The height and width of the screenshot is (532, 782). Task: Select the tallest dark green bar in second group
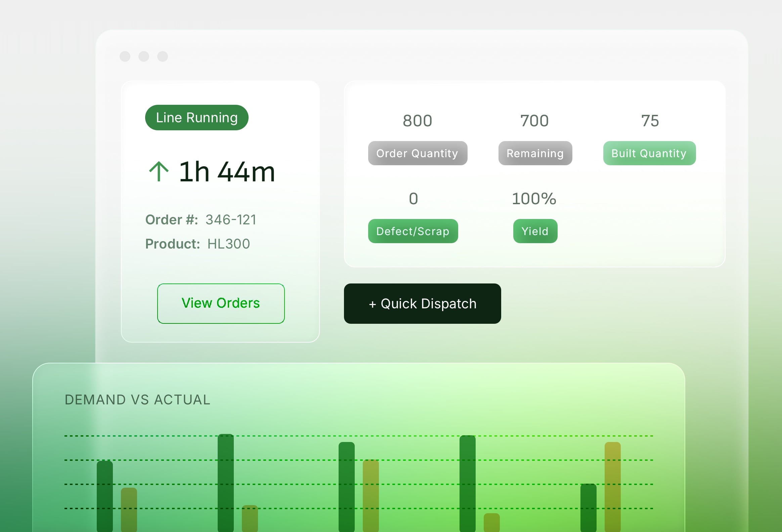coord(225,483)
